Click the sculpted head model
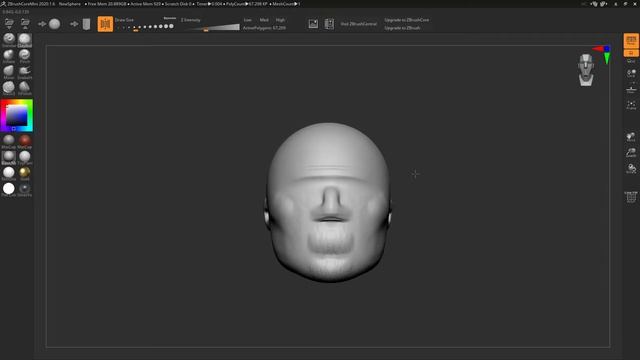Viewport: 640px width, 360px height. (329, 202)
